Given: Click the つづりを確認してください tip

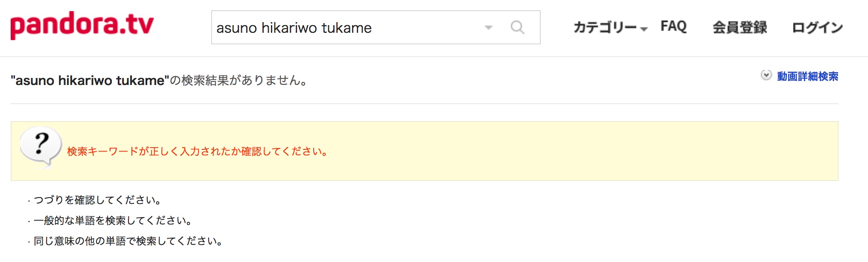Looking at the screenshot, I should 97,200.
